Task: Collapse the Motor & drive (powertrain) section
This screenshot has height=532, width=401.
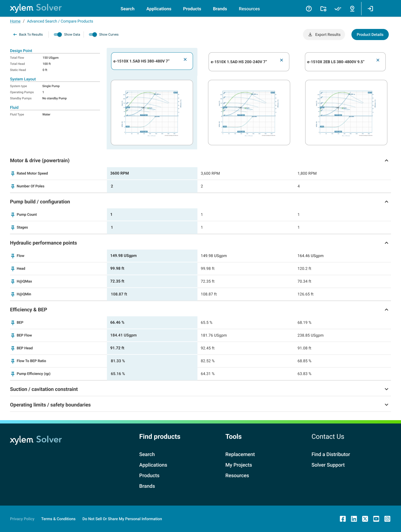Action: (x=387, y=161)
